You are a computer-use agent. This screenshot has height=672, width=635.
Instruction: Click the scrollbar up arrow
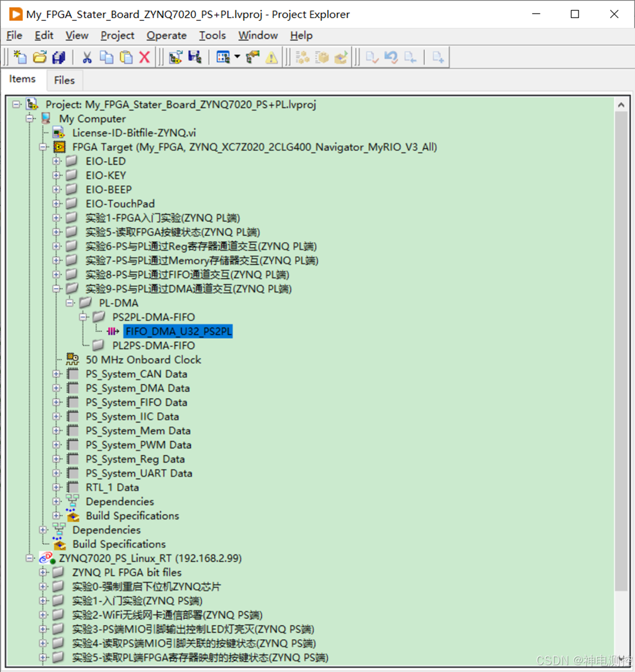(621, 105)
